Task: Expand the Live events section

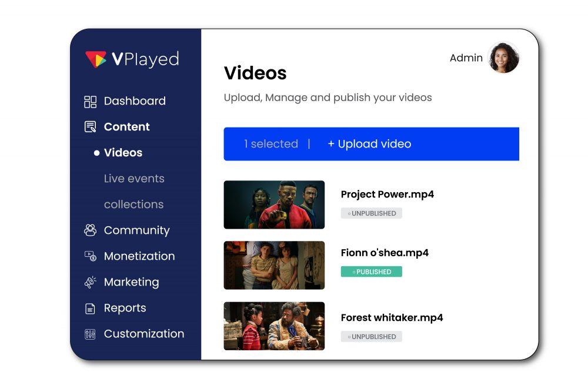Action: pyautogui.click(x=134, y=178)
